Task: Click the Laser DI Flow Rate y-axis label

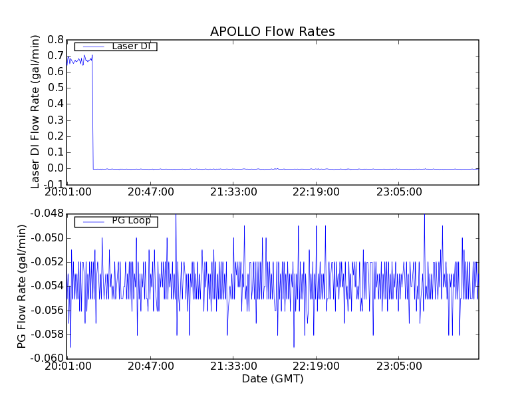Action: pyautogui.click(x=37, y=112)
